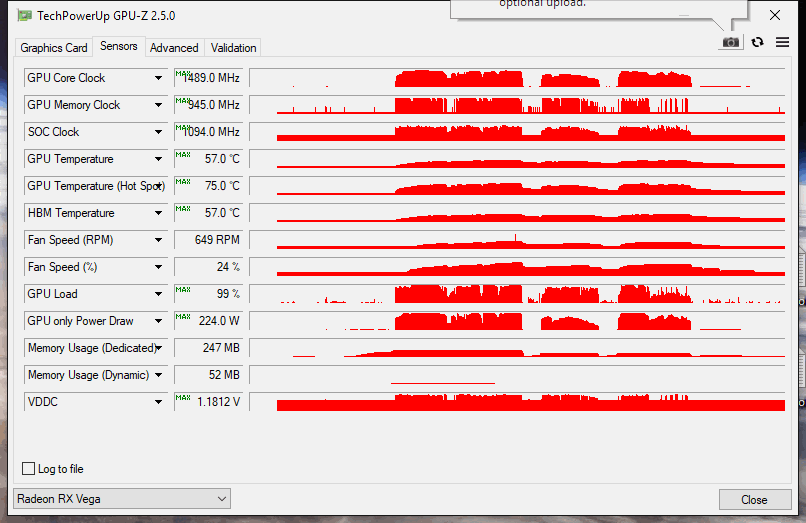Close the GPU-Z window with X

click(775, 15)
